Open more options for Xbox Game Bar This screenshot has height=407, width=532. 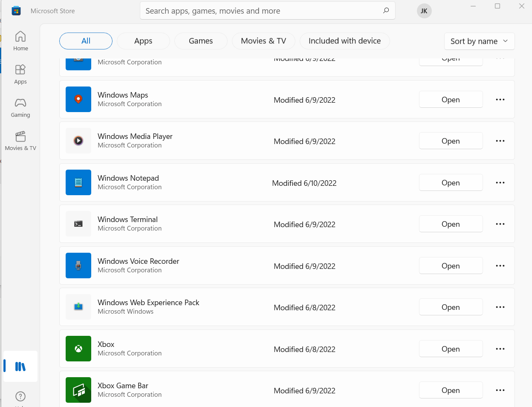tap(500, 390)
